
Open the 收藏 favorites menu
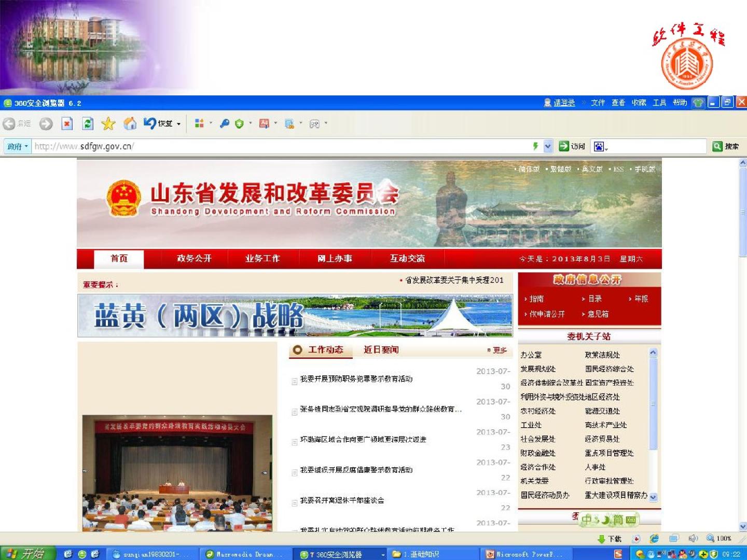click(639, 103)
